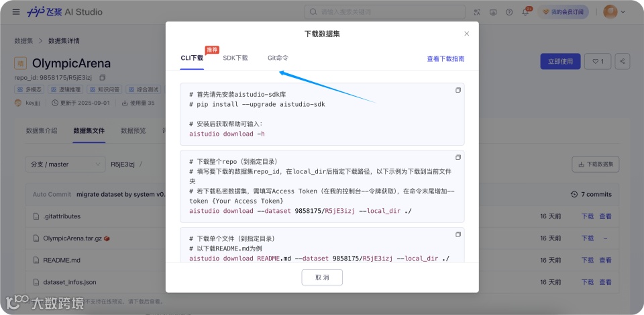Viewport: 644px width, 315px height.
Task: Focus the search keyword input field
Action: point(385,12)
